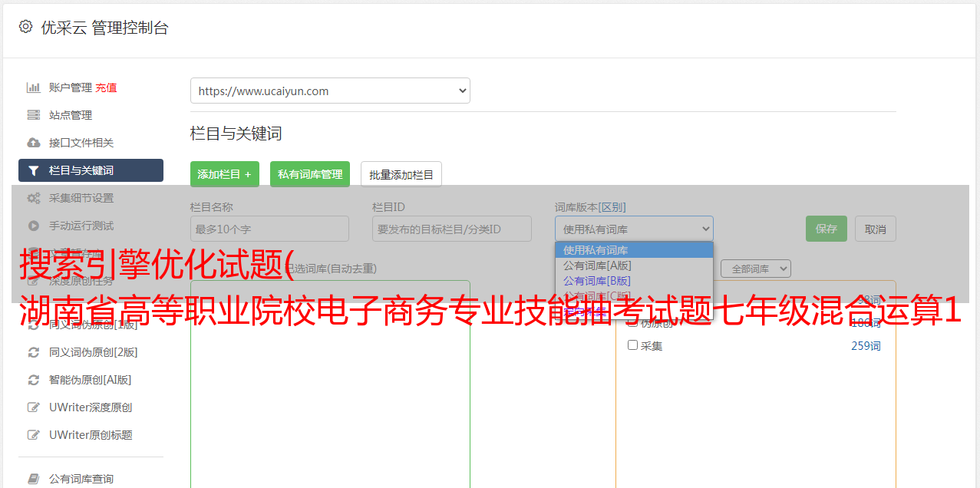Click the 私有词库管理 button
This screenshot has height=488, width=980.
point(310,174)
